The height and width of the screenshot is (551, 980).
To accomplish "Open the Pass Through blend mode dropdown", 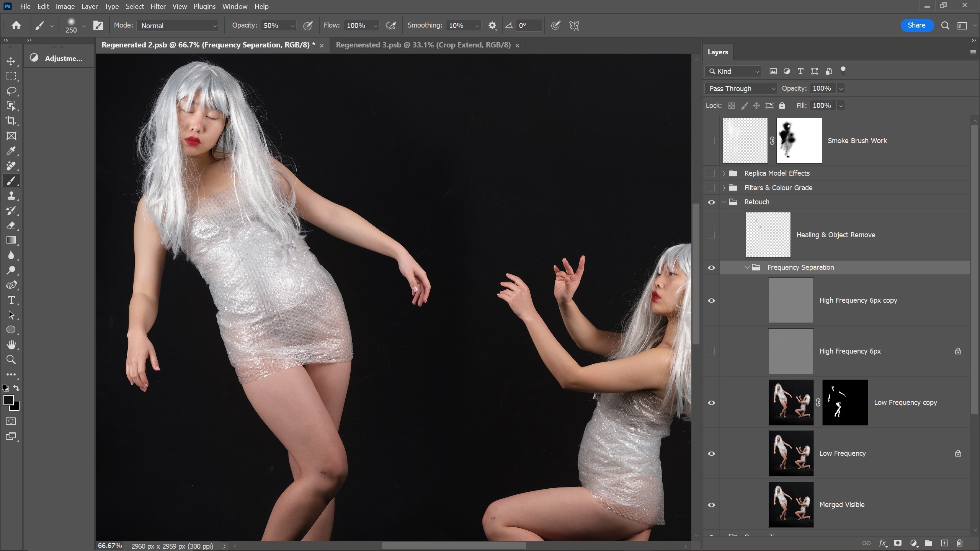I will click(741, 89).
